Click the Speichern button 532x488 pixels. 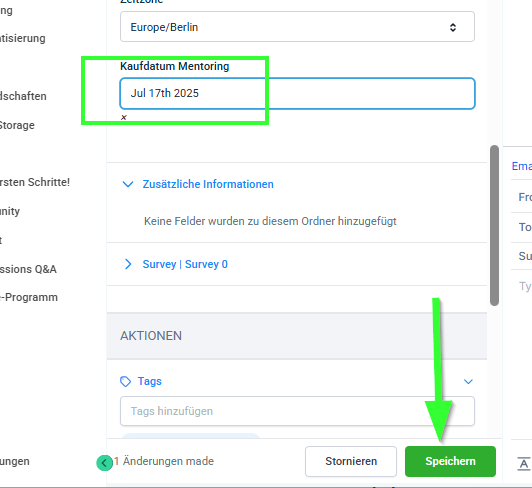click(x=450, y=462)
